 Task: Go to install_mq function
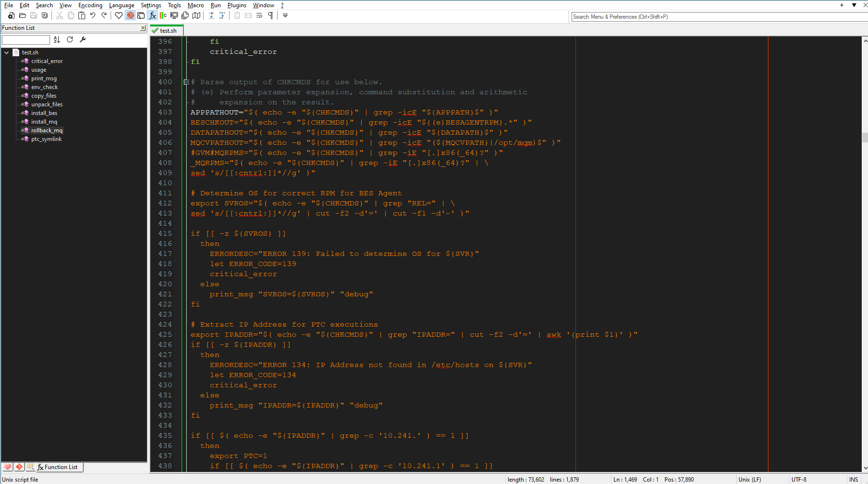coord(44,122)
